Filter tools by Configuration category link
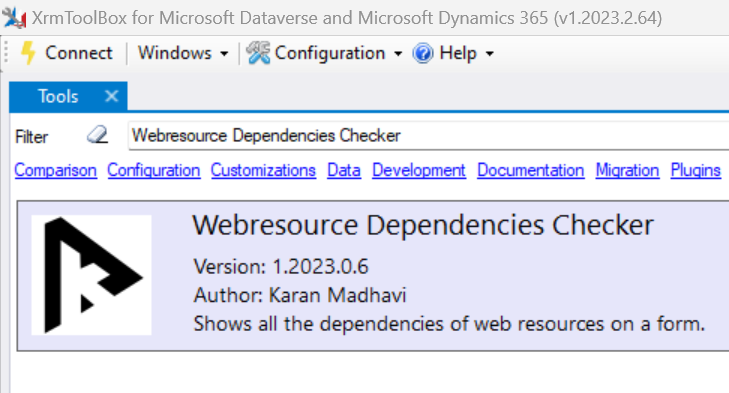Screen dimensions: 729x393 coord(154,170)
